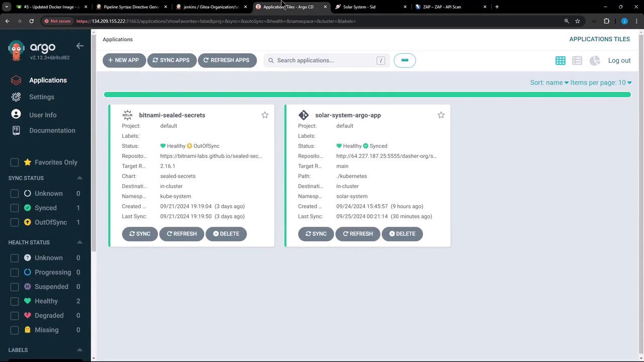The image size is (644, 362).
Task: Check the Progressing health filter
Action: 15,272
